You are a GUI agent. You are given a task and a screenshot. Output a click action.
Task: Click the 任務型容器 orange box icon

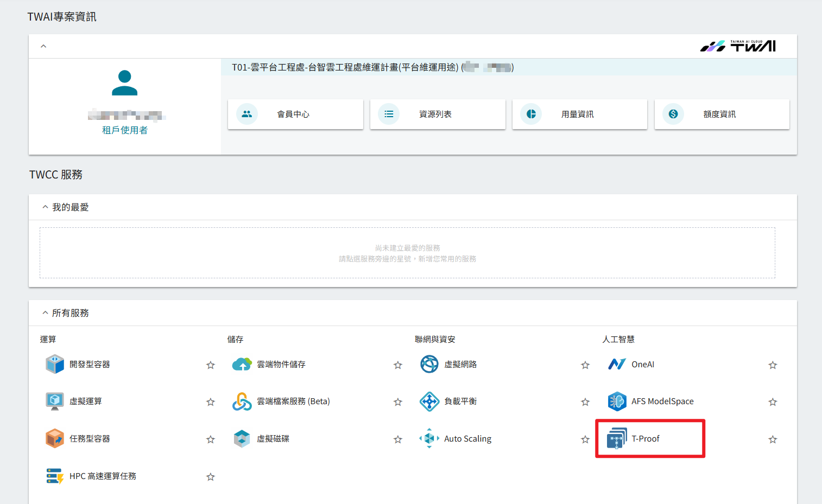pyautogui.click(x=55, y=438)
